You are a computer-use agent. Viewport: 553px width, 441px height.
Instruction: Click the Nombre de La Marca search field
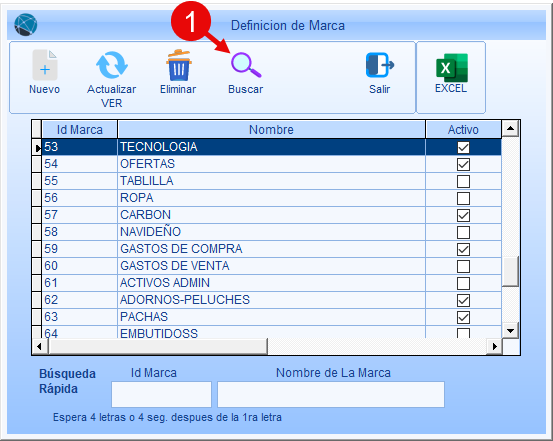[x=331, y=394]
